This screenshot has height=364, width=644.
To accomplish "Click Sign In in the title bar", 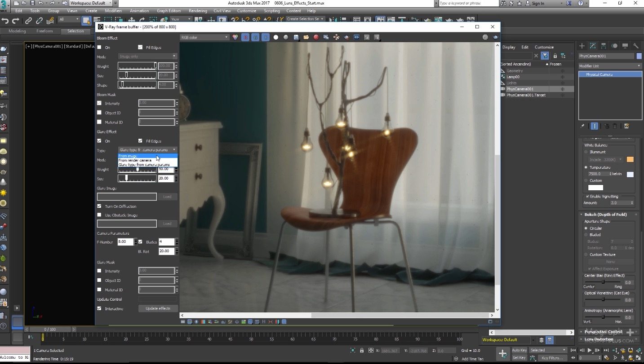I will click(x=537, y=3).
